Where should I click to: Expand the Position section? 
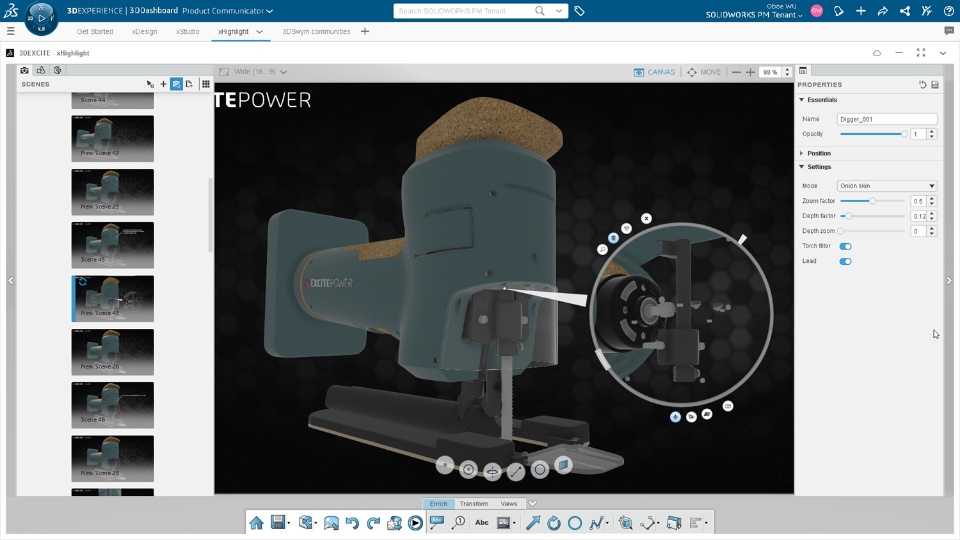(x=801, y=153)
